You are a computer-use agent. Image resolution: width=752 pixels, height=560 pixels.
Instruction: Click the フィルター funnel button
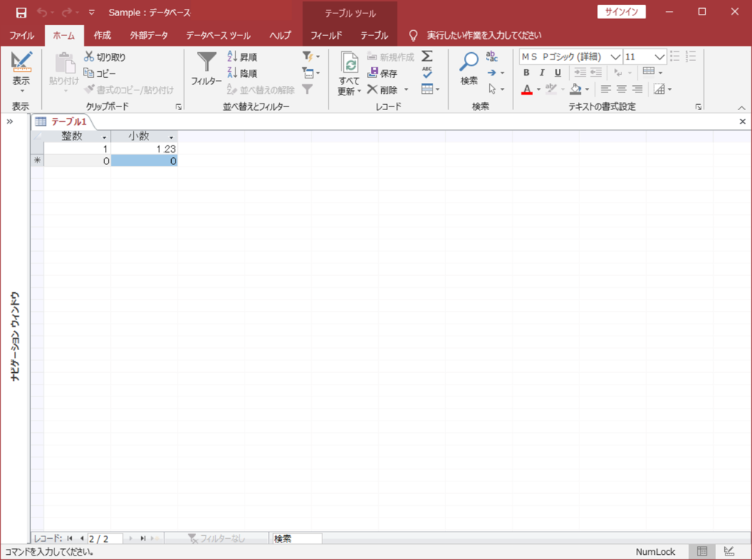point(206,69)
